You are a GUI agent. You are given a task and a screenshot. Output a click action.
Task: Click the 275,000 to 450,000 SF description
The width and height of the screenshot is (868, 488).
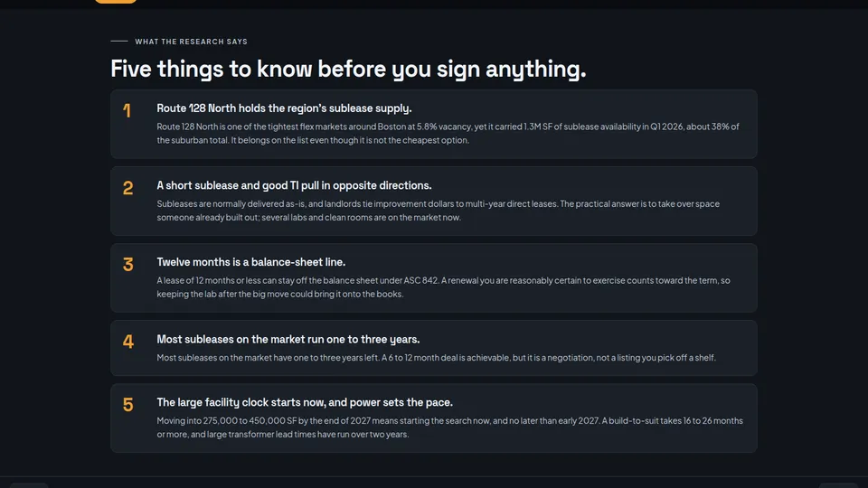point(449,427)
